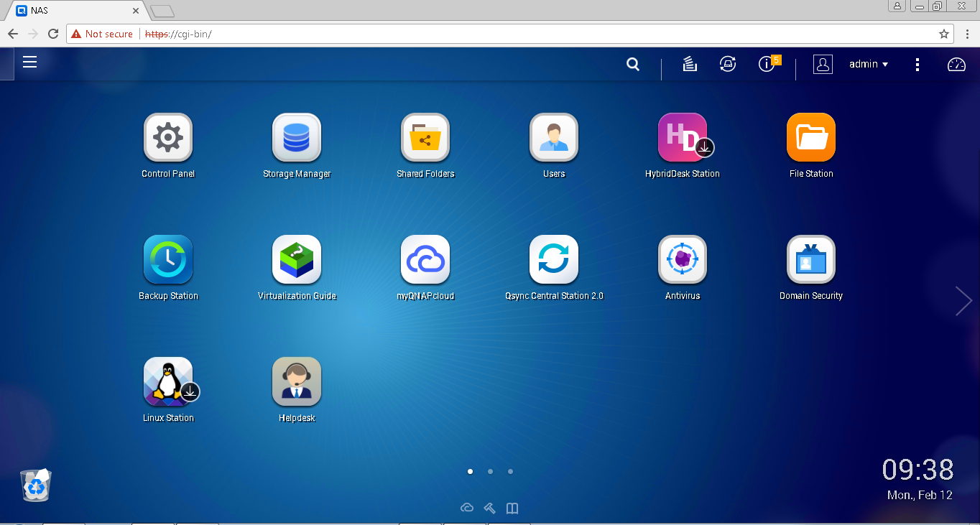Open Backup Station
This screenshot has height=525, width=980.
(x=168, y=259)
